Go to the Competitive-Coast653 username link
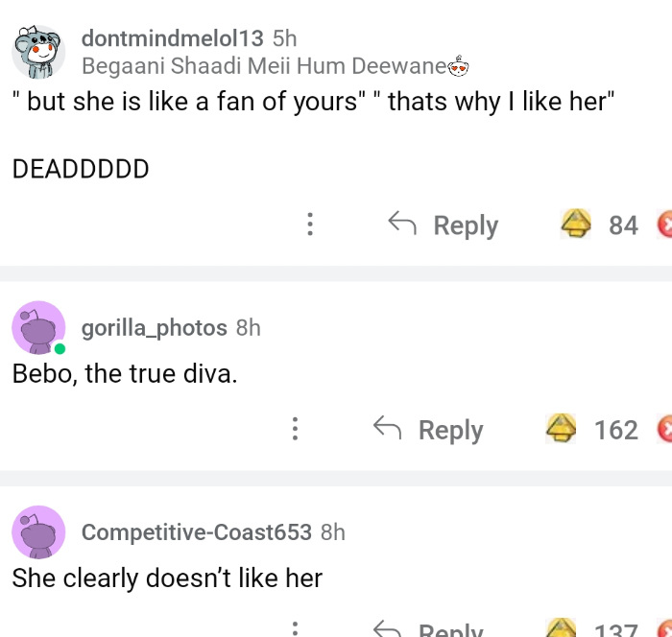Viewport: 672px width, 637px height. (x=197, y=532)
